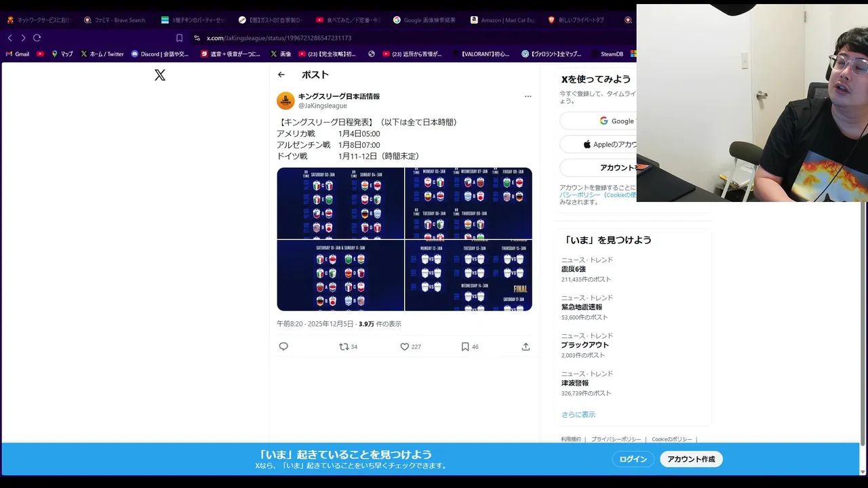The image size is (868, 488).
Task: Bookmark the post via icon showing 46
Action: click(470, 346)
